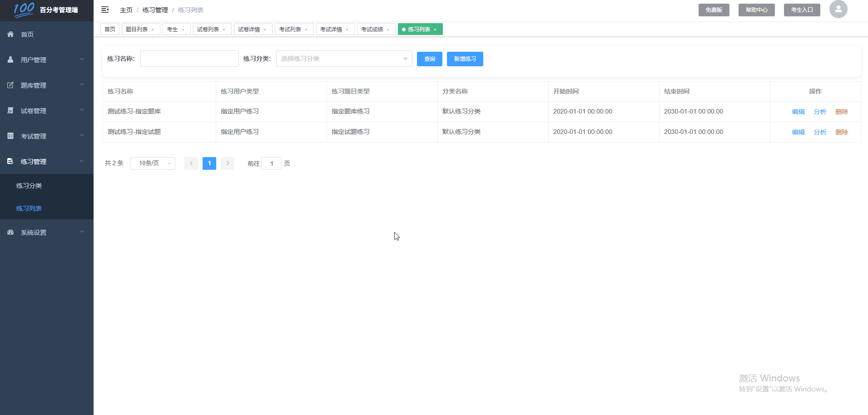Expand the 用户管理 menu chevron
The width and height of the screenshot is (868, 415).
click(x=82, y=59)
